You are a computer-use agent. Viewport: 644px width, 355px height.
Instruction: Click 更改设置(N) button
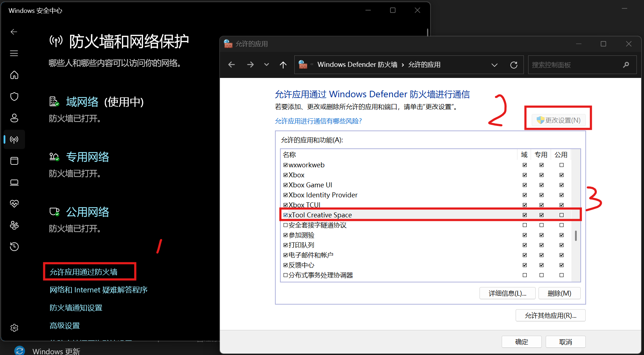click(x=559, y=120)
